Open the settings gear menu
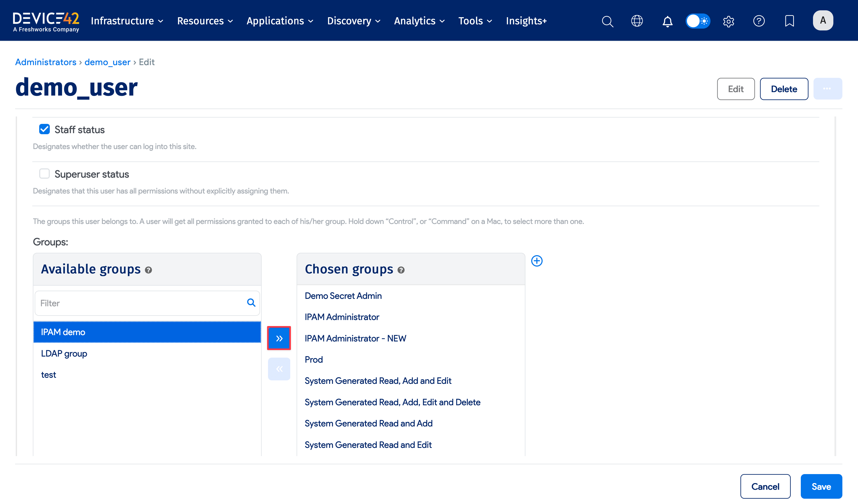 click(729, 21)
